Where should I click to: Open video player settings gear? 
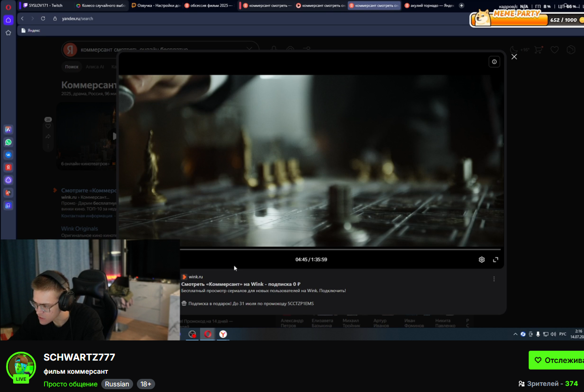(481, 259)
